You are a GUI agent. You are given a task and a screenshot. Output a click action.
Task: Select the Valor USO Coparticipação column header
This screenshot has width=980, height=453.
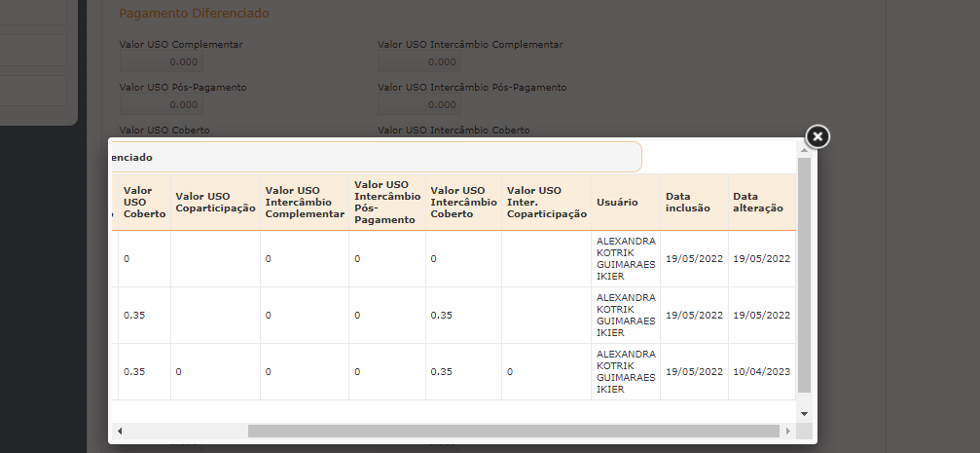coord(215,202)
